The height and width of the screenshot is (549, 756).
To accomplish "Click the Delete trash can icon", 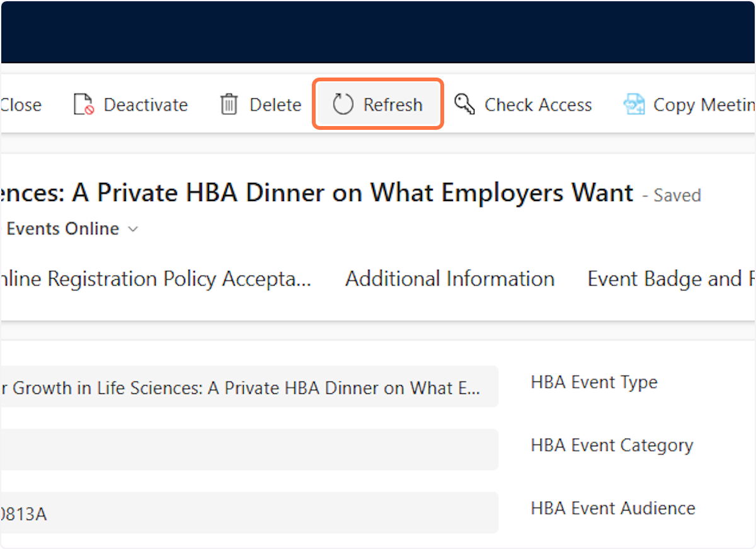I will (229, 105).
